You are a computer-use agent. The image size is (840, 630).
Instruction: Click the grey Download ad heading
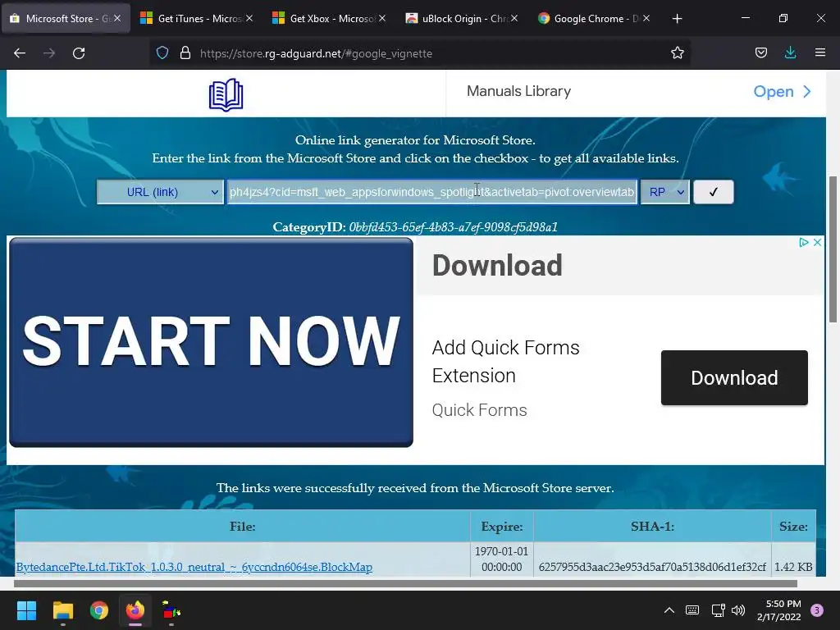click(x=497, y=265)
